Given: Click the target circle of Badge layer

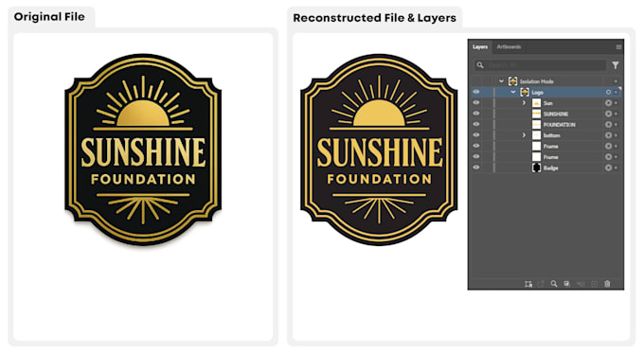Looking at the screenshot, I should [608, 168].
